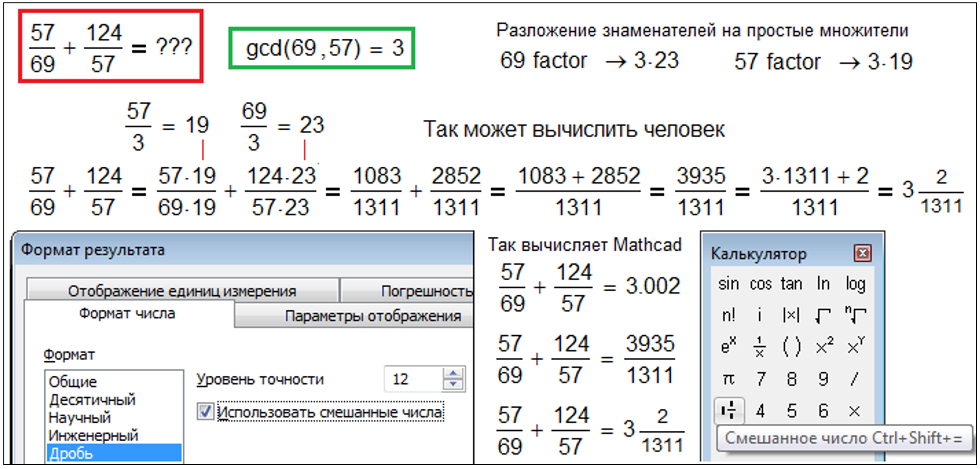Open the Погрешность tab
This screenshot has height=469, width=980.
(407, 290)
